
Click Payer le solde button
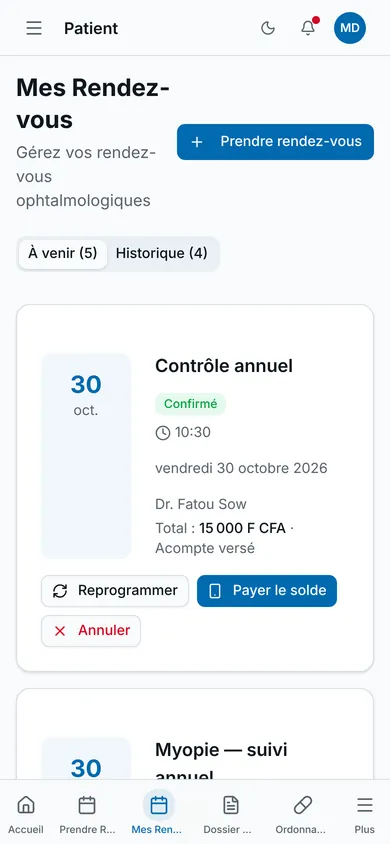pyautogui.click(x=267, y=590)
